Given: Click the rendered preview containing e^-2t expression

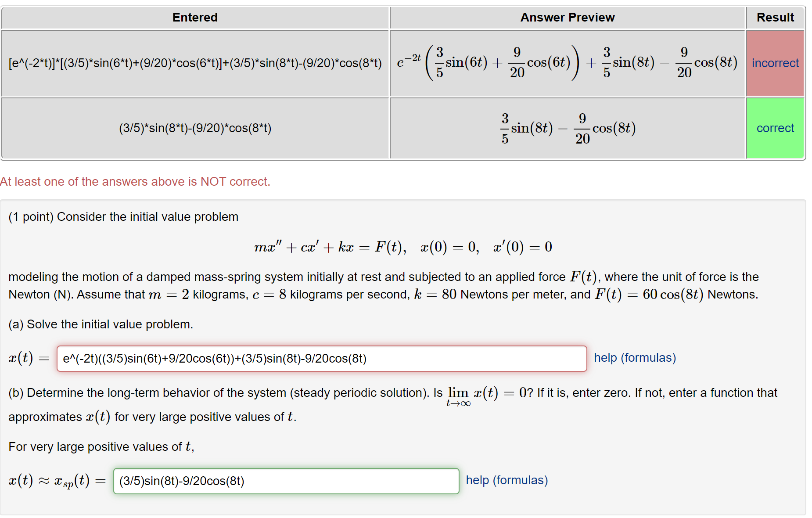Looking at the screenshot, I should pos(568,63).
